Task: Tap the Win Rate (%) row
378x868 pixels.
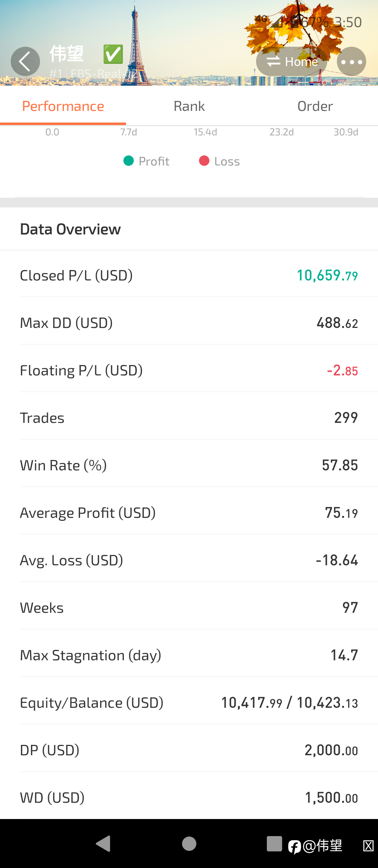Action: pos(189,466)
